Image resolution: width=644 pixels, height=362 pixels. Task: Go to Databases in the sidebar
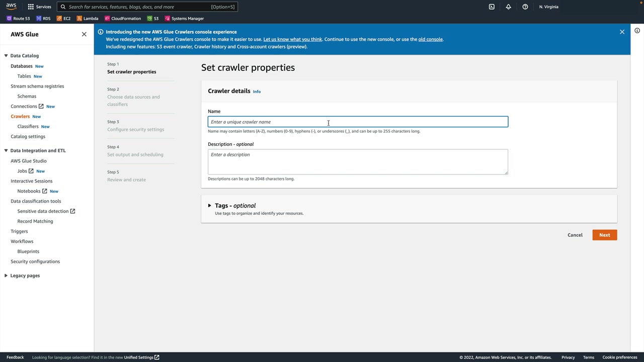22,66
